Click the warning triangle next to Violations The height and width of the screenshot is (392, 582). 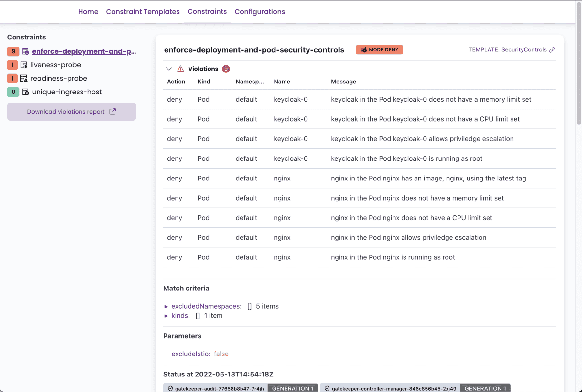point(180,69)
